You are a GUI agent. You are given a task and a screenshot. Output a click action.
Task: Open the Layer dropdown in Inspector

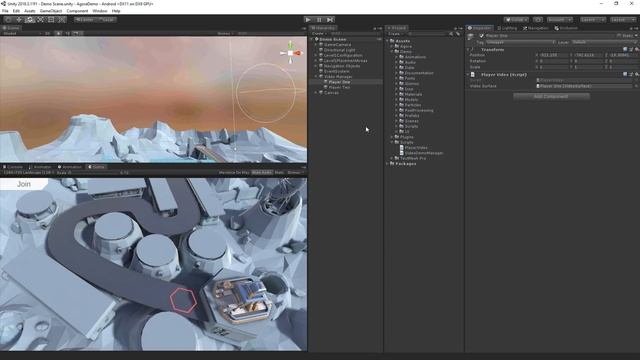click(603, 42)
